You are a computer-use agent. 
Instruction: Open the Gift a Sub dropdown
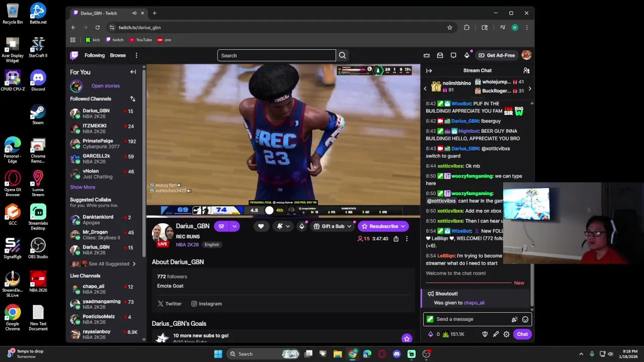(332, 226)
